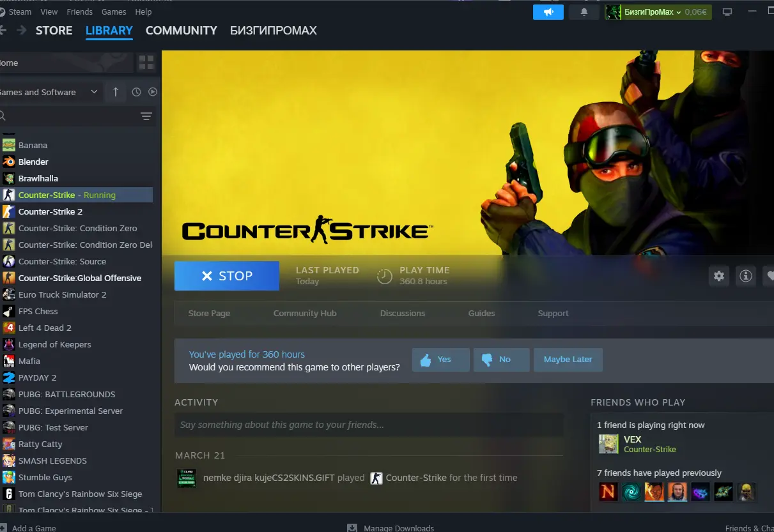
Task: Open the notifications bell
Action: pos(584,12)
